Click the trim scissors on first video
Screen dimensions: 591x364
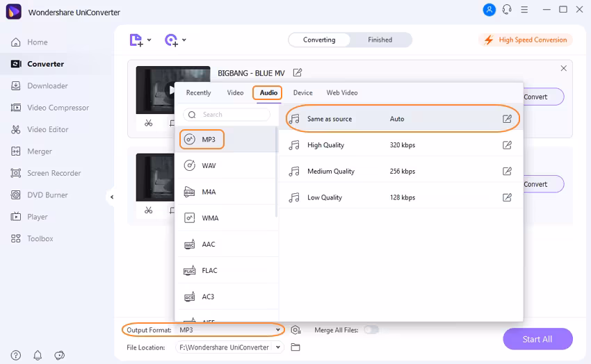tap(149, 123)
